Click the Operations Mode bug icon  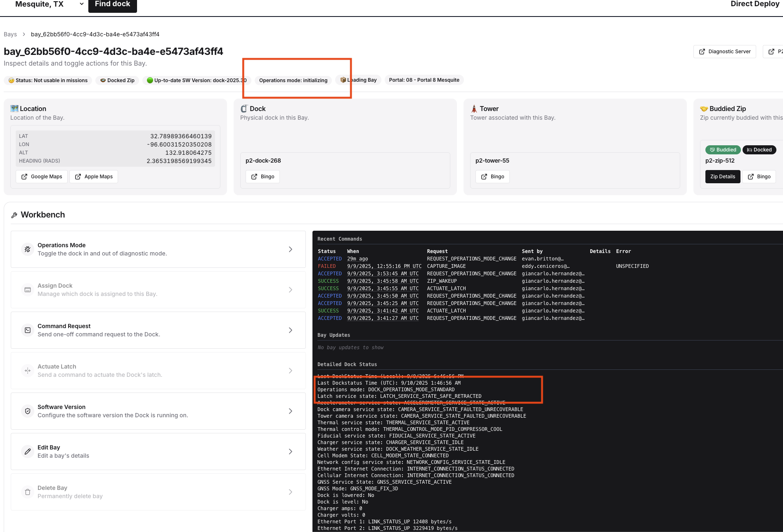[x=28, y=249]
